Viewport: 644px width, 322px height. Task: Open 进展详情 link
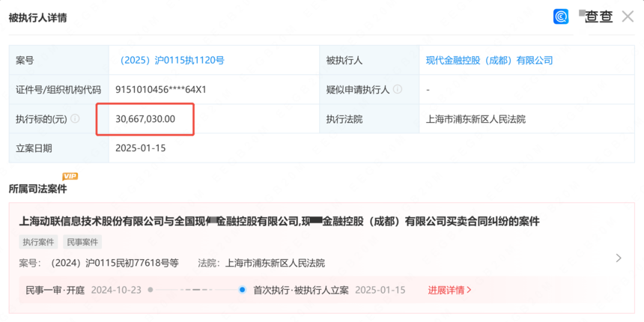click(x=450, y=290)
